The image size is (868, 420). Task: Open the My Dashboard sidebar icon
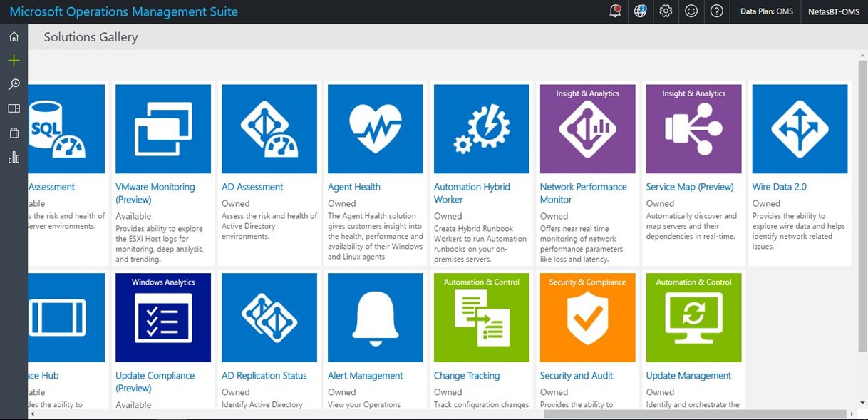click(x=14, y=108)
